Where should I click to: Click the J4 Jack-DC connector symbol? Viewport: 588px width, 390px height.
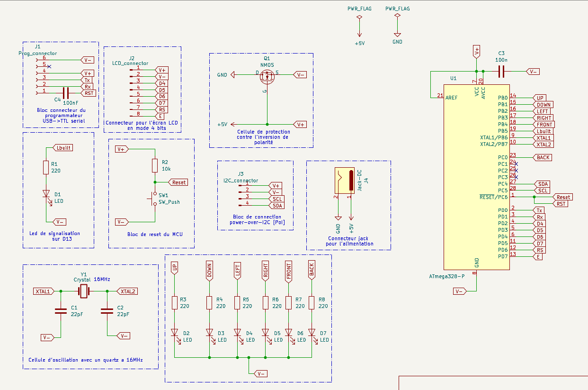[344, 181]
